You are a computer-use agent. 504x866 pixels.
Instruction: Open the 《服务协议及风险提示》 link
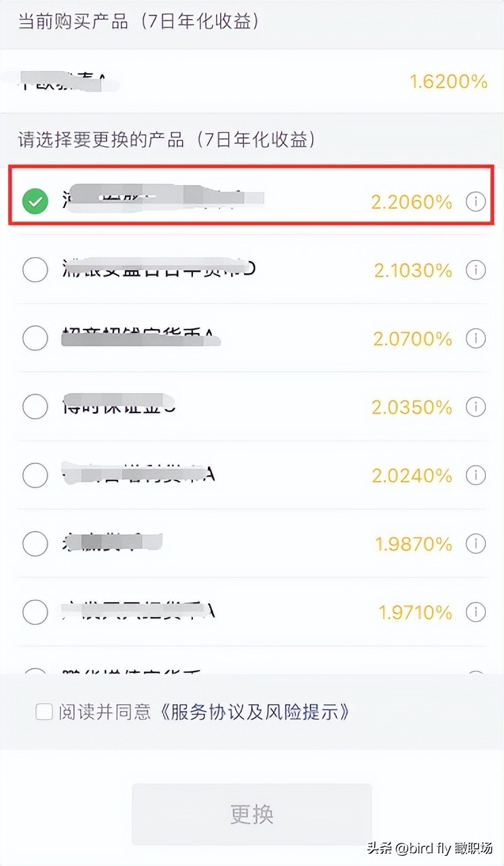coord(255,712)
